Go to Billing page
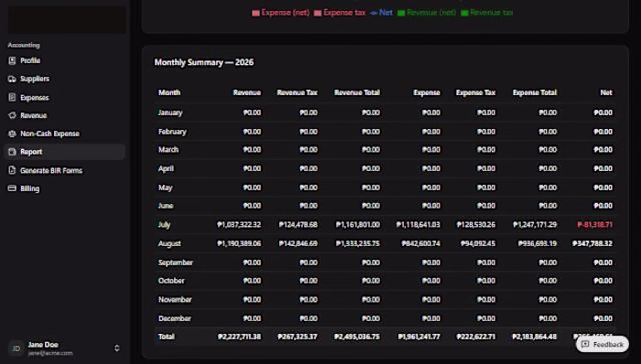Image resolution: width=641 pixels, height=364 pixels. point(65,188)
